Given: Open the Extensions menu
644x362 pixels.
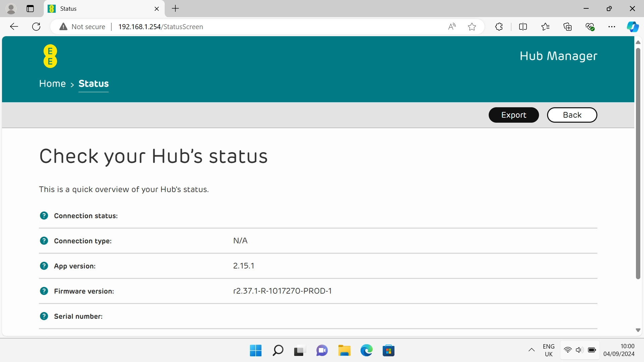Looking at the screenshot, I should [x=499, y=26].
